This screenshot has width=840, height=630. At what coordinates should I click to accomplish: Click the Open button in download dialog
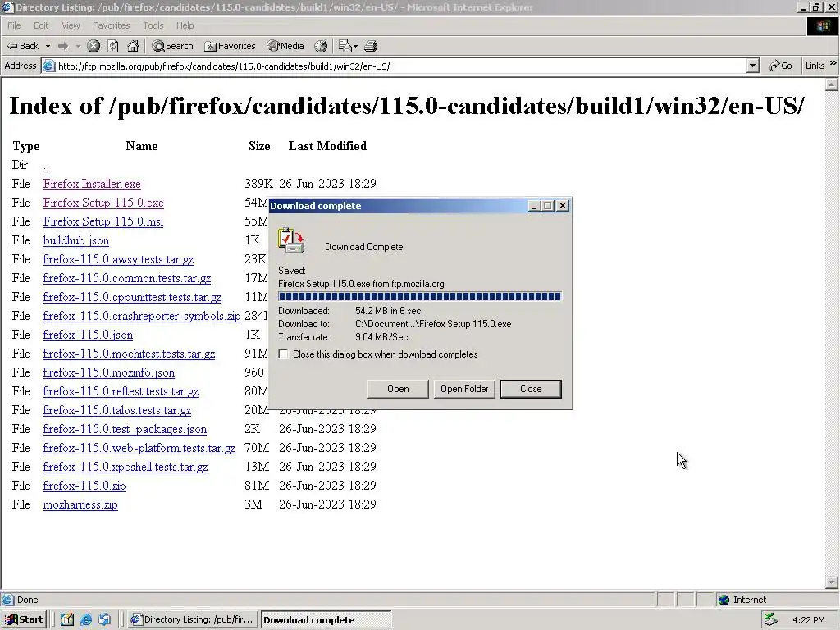tap(398, 389)
